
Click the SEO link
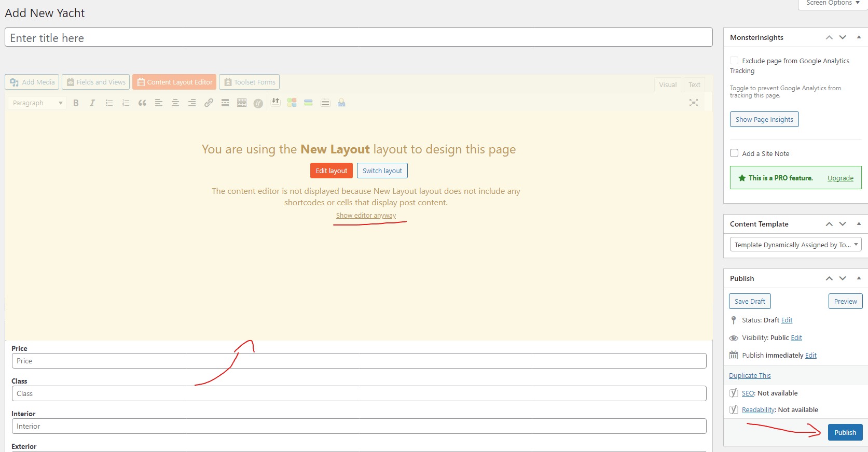click(748, 393)
